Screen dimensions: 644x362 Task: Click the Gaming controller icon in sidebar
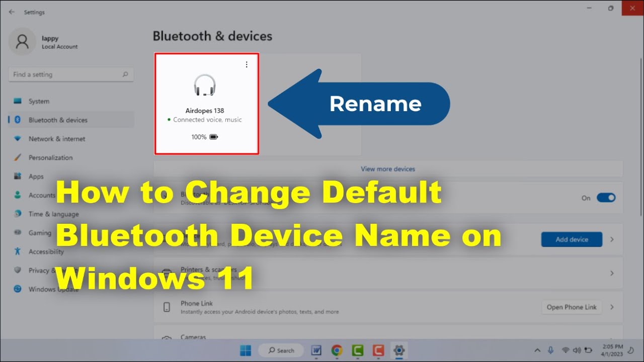point(18,233)
